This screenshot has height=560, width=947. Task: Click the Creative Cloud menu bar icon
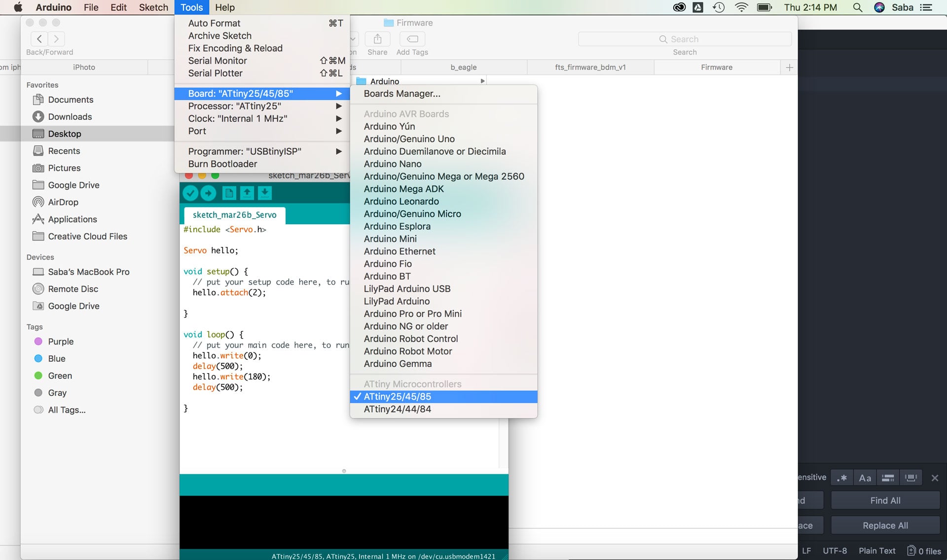tap(679, 7)
